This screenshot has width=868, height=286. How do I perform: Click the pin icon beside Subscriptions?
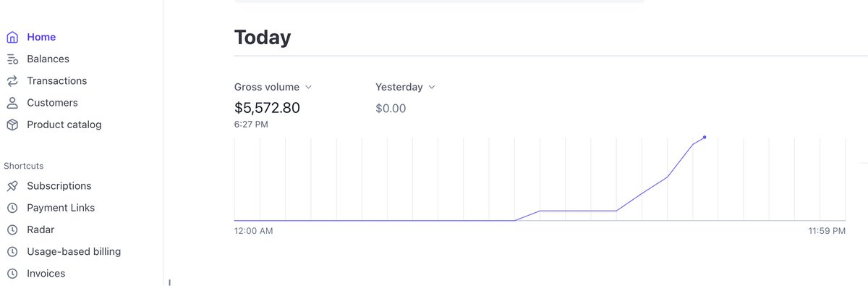[x=12, y=186]
